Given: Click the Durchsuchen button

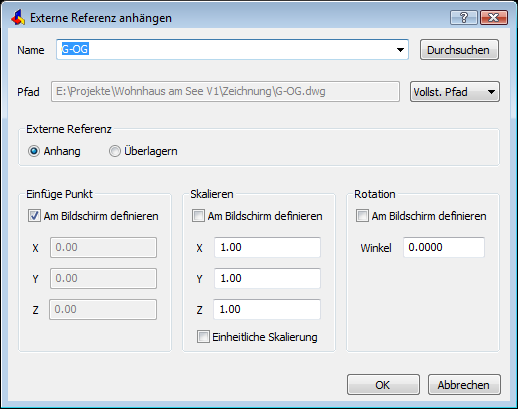Looking at the screenshot, I should pos(459,50).
